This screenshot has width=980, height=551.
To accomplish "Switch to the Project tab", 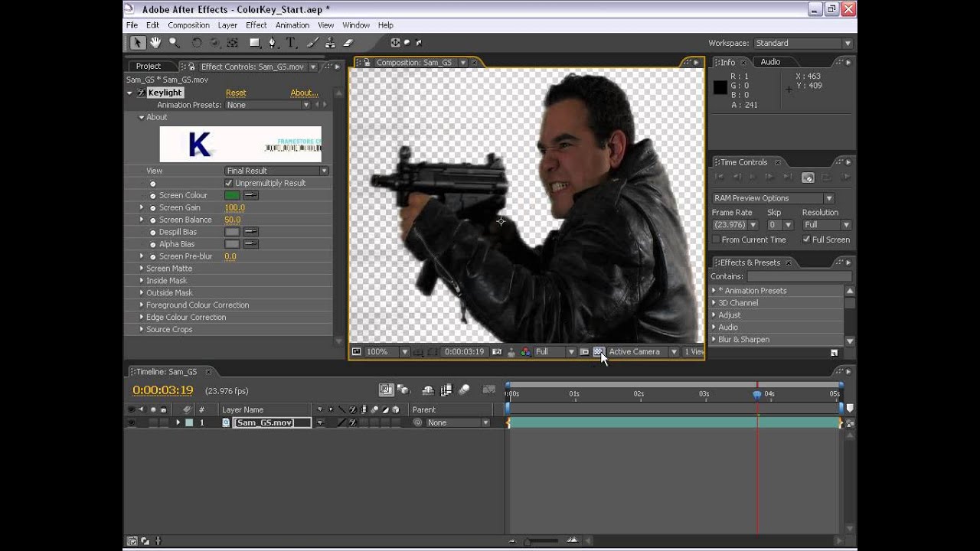I will pos(149,66).
